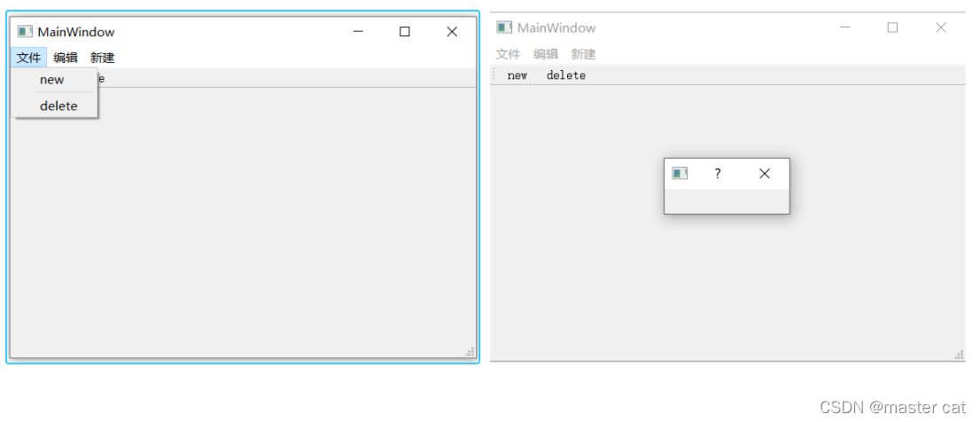Open the 编辑 menu in left window
The image size is (980, 422).
pyautogui.click(x=66, y=59)
